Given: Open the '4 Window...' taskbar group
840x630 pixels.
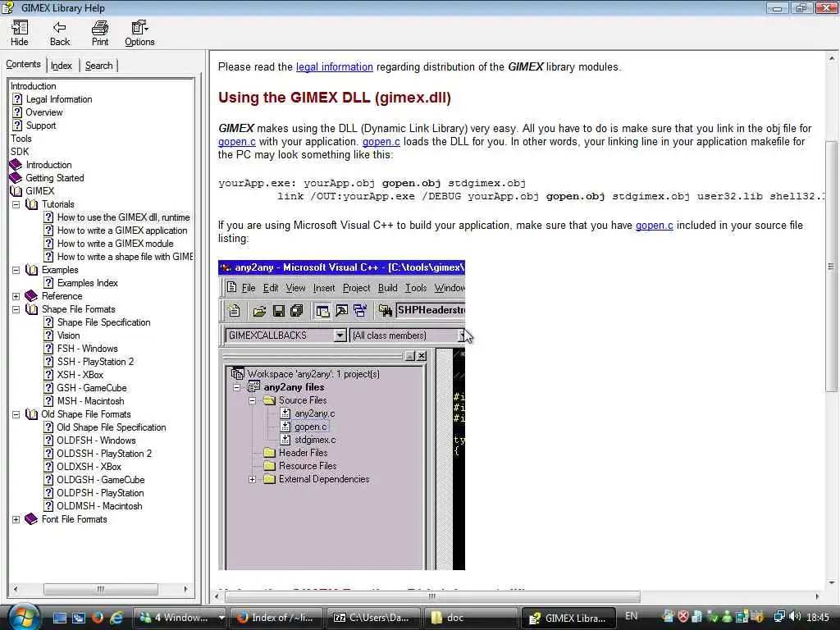Looking at the screenshot, I should click(x=180, y=618).
